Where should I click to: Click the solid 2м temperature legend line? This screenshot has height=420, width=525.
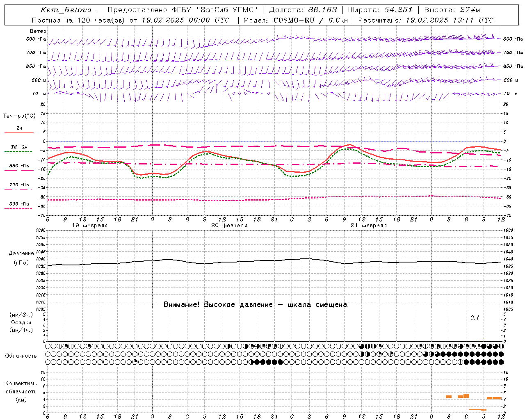(x=19, y=133)
